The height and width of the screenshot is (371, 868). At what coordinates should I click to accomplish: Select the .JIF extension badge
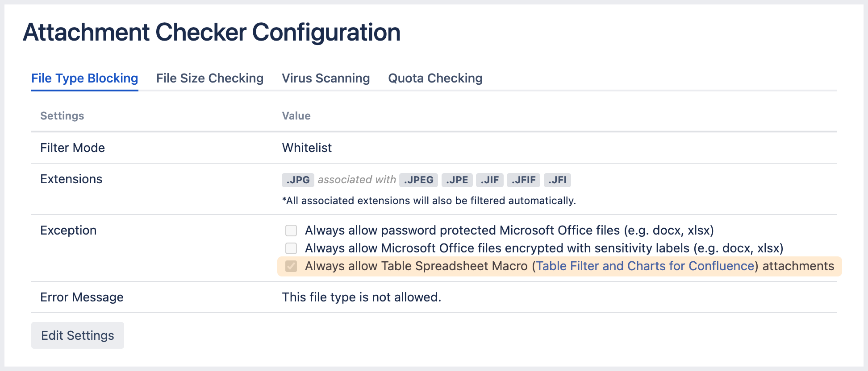coord(489,180)
